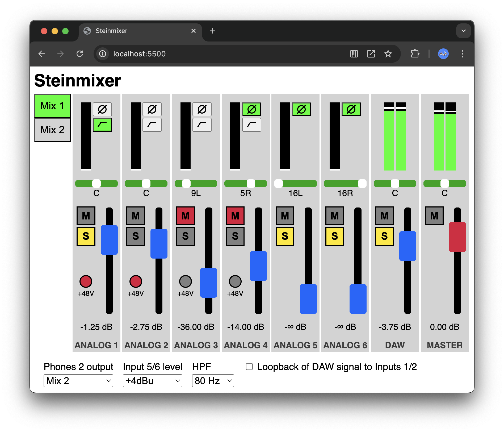The image size is (504, 432).
Task: Enable high-pass filter on ANALOG 2
Action: 152,125
